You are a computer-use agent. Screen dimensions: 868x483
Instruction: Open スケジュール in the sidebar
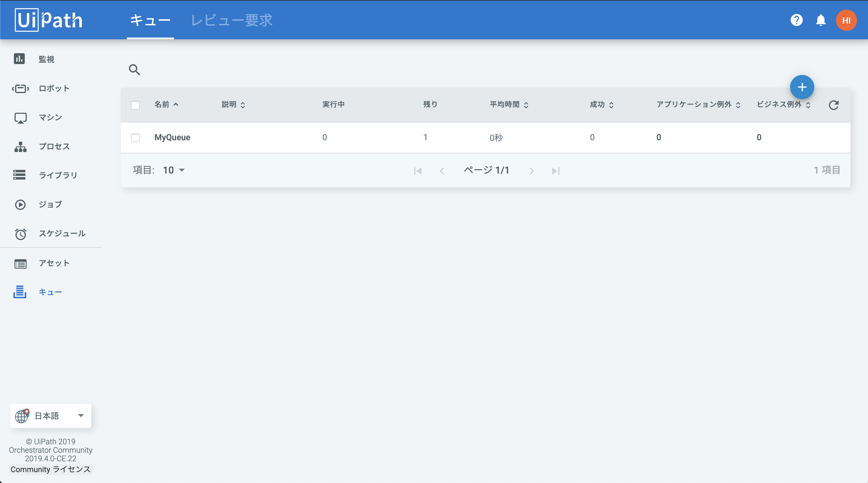pyautogui.click(x=62, y=233)
